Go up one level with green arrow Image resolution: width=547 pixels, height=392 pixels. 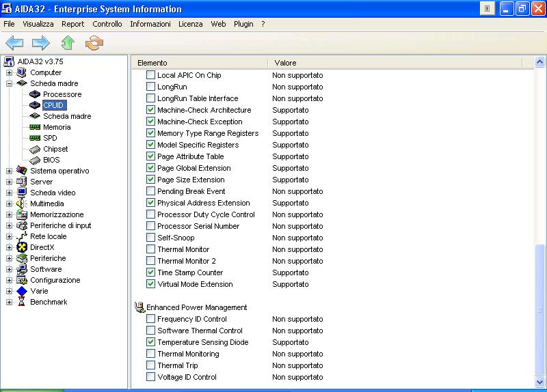tap(68, 43)
